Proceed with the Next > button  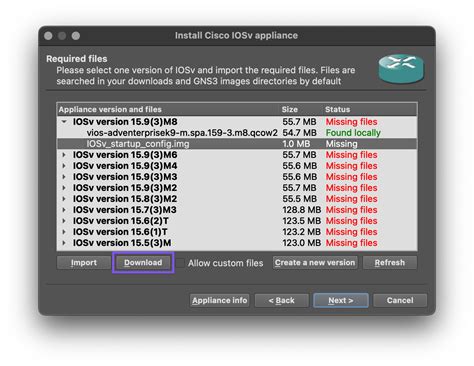pos(341,300)
